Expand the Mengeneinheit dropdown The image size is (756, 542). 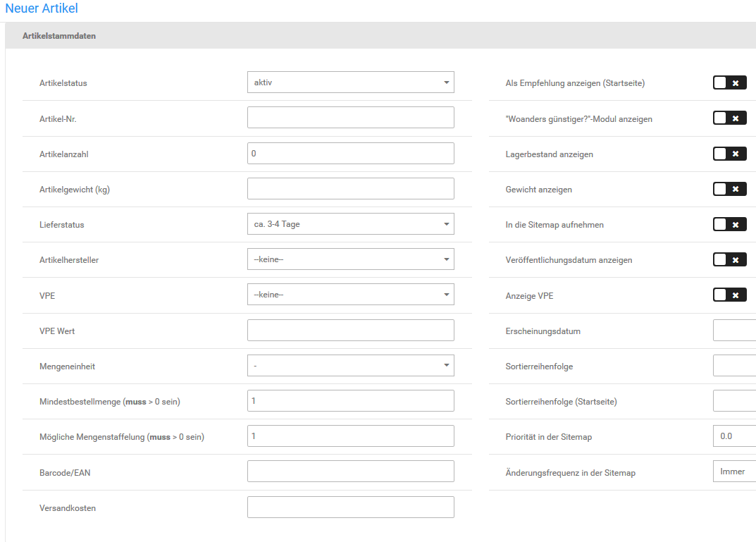coord(350,366)
